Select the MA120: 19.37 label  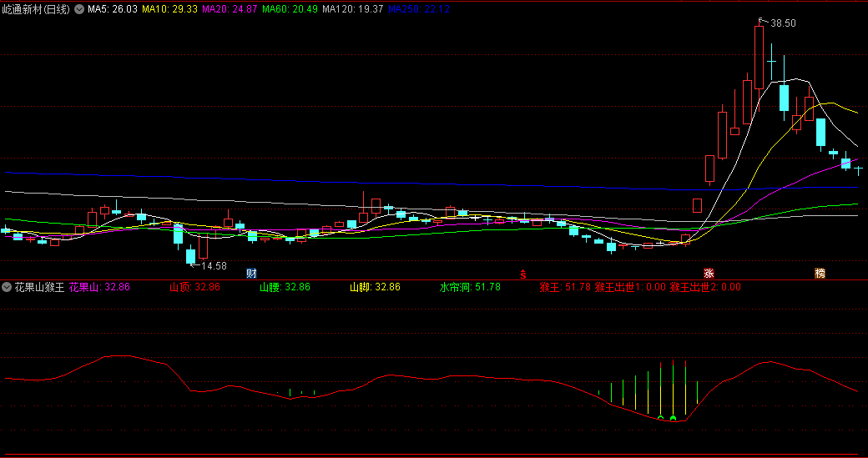click(x=352, y=9)
